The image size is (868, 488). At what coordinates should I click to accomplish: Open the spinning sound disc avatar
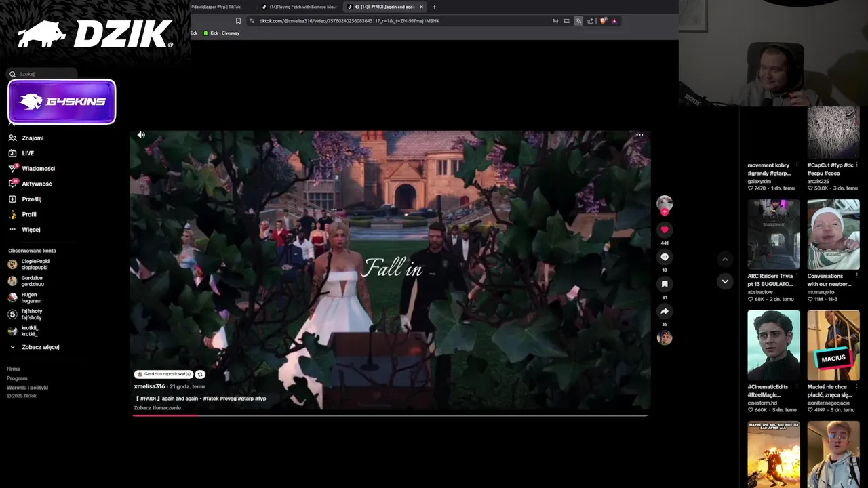coord(665,338)
